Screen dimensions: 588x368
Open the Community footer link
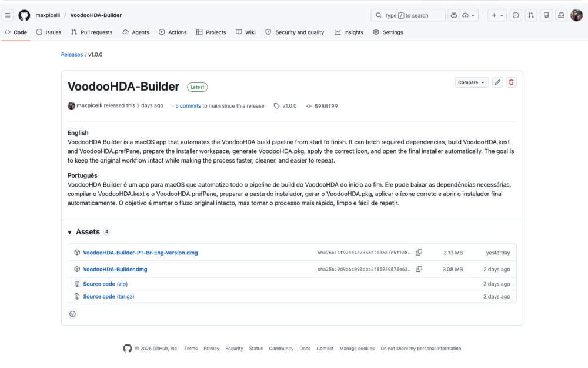(x=281, y=349)
